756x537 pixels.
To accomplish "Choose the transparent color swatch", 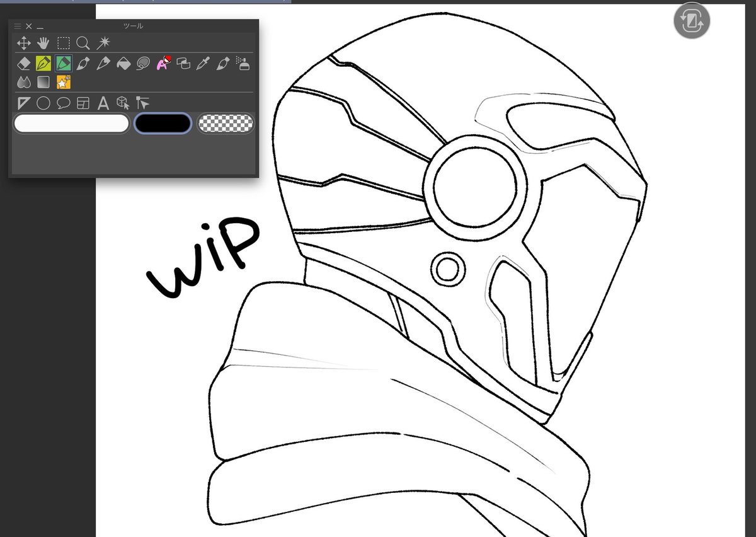I will coord(226,123).
